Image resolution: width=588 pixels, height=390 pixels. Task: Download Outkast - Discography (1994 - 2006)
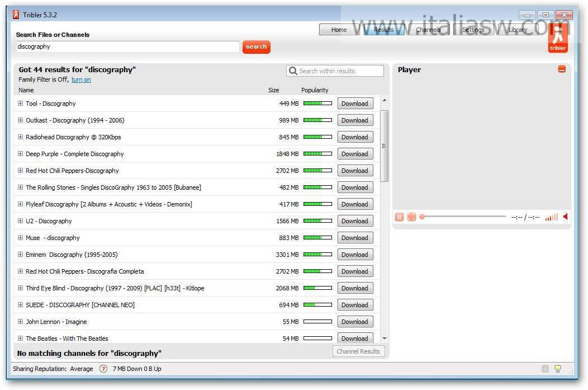point(355,120)
